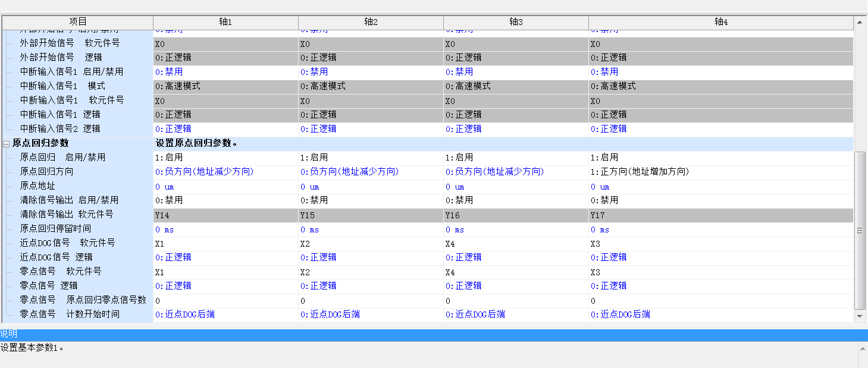Open 原点回归方向 dropdown for 轴4
868x368 pixels.
click(x=720, y=172)
